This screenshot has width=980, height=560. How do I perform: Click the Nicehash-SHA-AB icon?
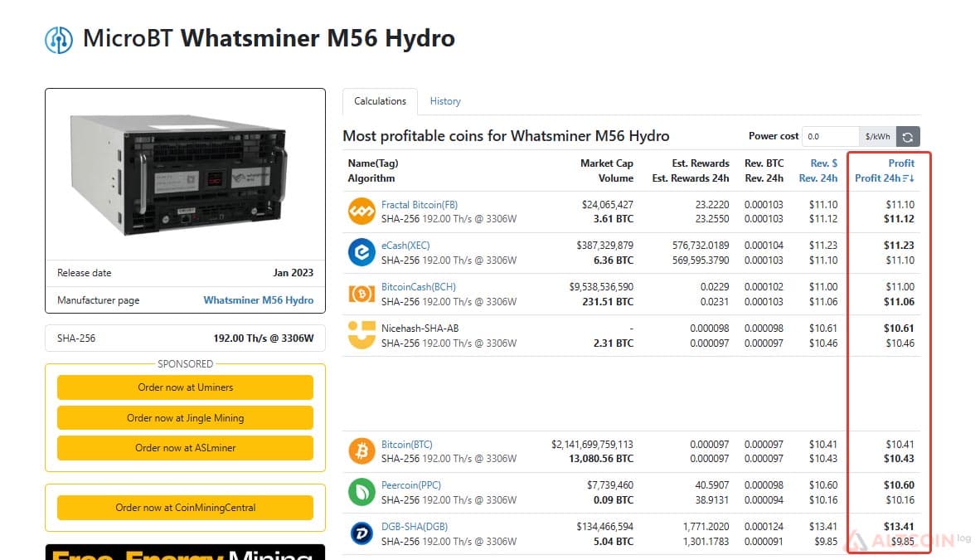pyautogui.click(x=361, y=334)
